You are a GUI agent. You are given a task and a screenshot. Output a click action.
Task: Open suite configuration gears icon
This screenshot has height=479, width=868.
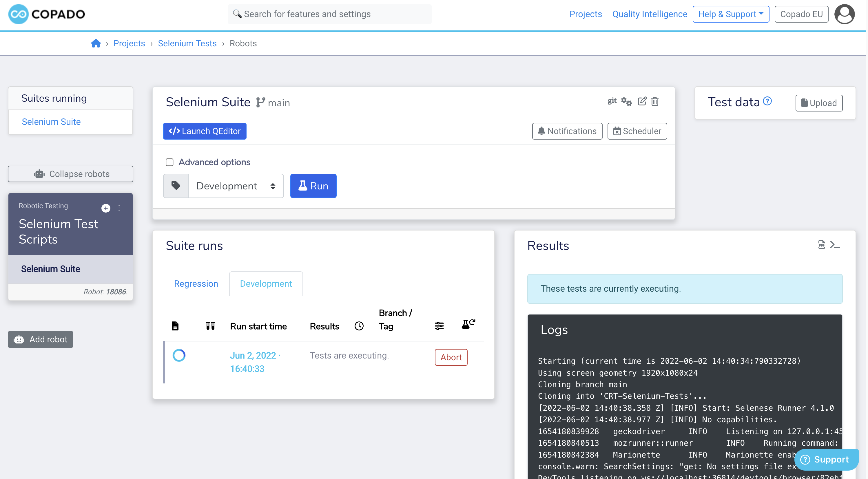coord(626,101)
